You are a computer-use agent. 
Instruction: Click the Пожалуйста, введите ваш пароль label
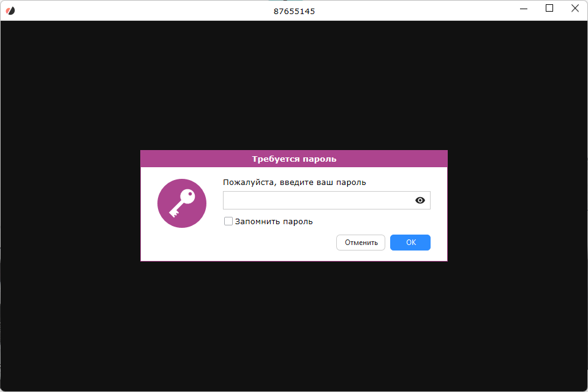(x=295, y=183)
